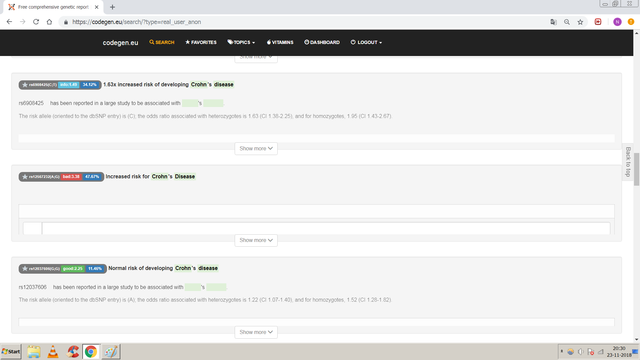Bookmark this page with the star

pos(580,22)
